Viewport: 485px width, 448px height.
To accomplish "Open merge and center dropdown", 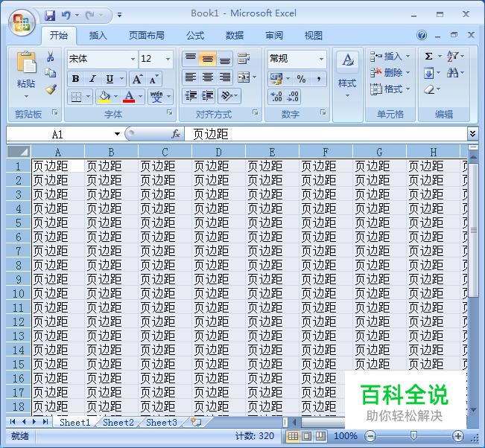I will pos(255,77).
